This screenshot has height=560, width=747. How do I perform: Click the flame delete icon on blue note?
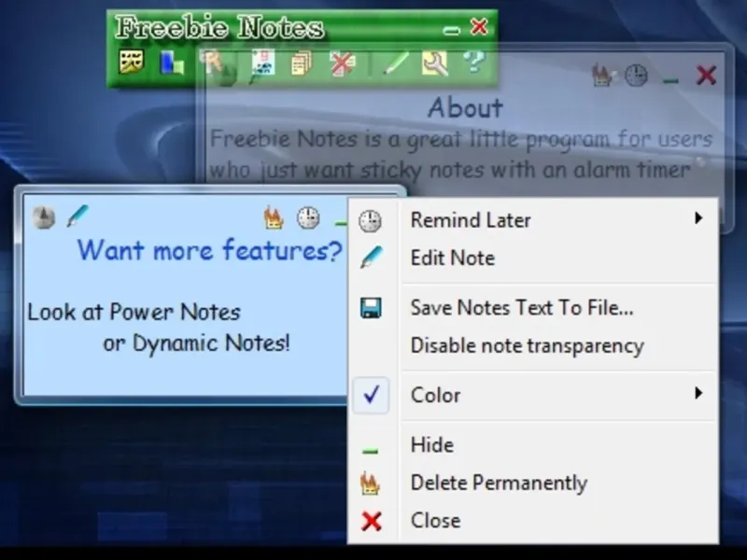(274, 217)
